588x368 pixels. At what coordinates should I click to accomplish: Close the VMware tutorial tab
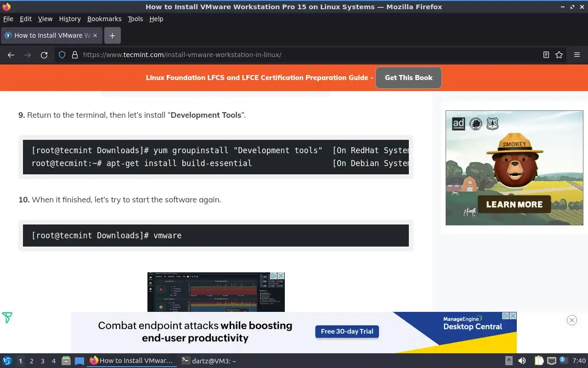pyautogui.click(x=96, y=35)
